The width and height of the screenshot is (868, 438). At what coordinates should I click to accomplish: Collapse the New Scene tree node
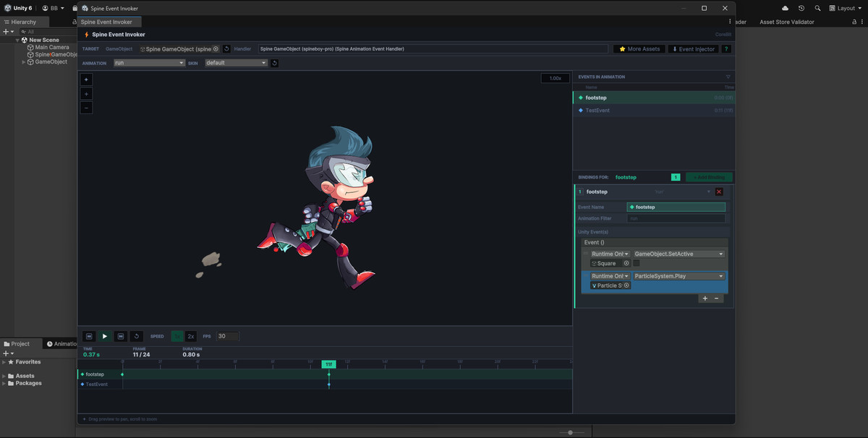18,40
